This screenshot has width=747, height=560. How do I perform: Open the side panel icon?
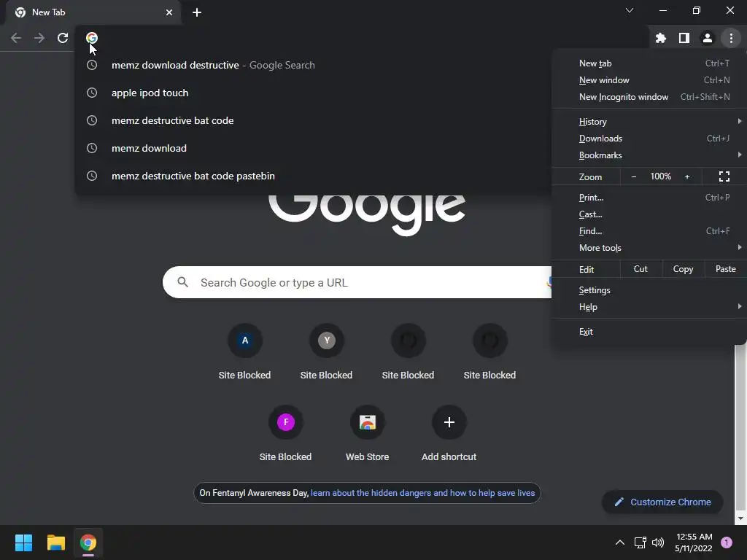click(684, 38)
